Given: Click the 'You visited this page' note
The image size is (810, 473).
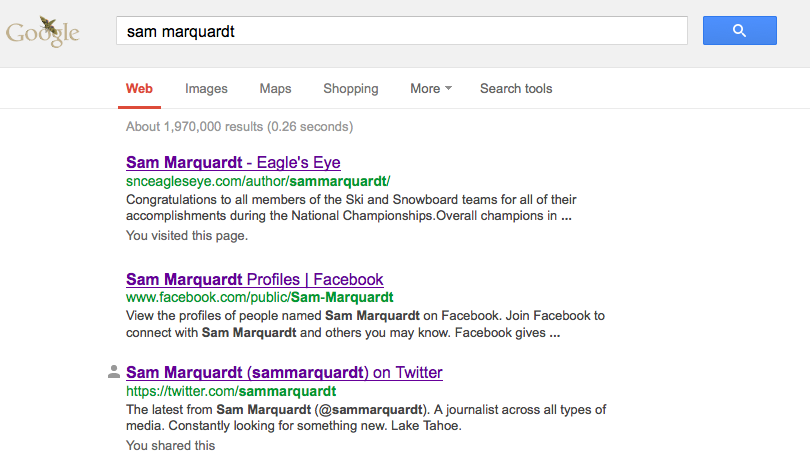Looking at the screenshot, I should point(186,236).
